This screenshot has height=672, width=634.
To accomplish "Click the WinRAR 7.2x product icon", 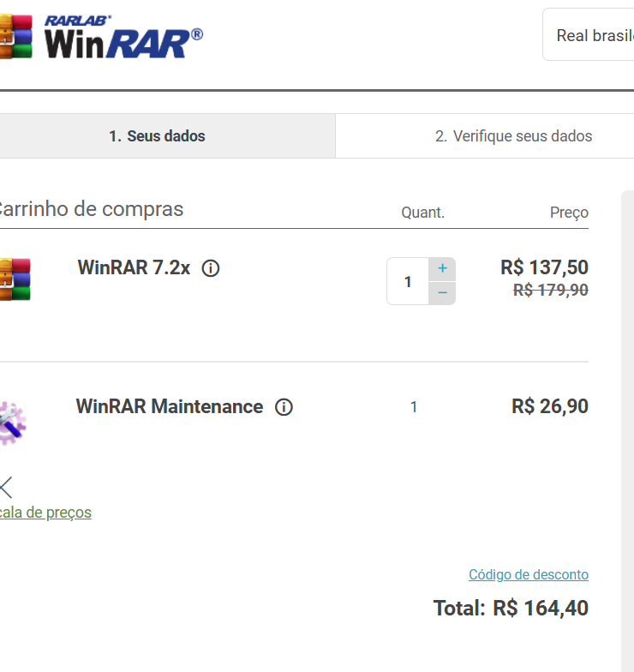I will pyautogui.click(x=15, y=279).
